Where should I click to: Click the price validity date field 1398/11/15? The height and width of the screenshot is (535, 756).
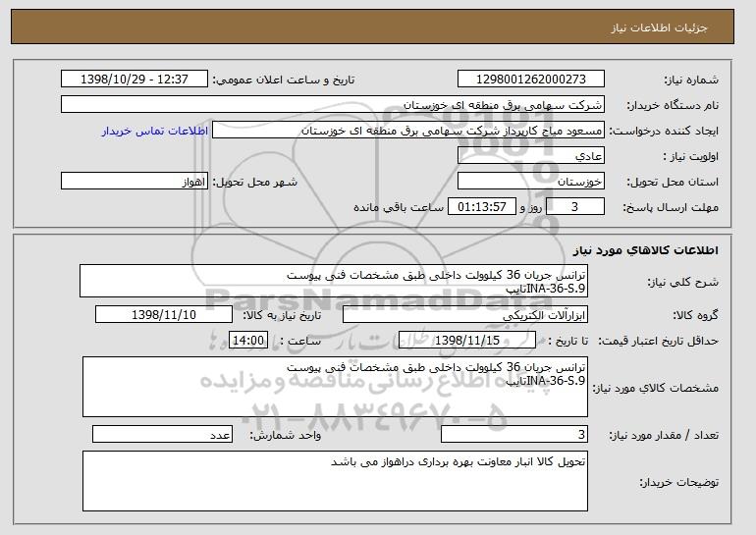467,341
